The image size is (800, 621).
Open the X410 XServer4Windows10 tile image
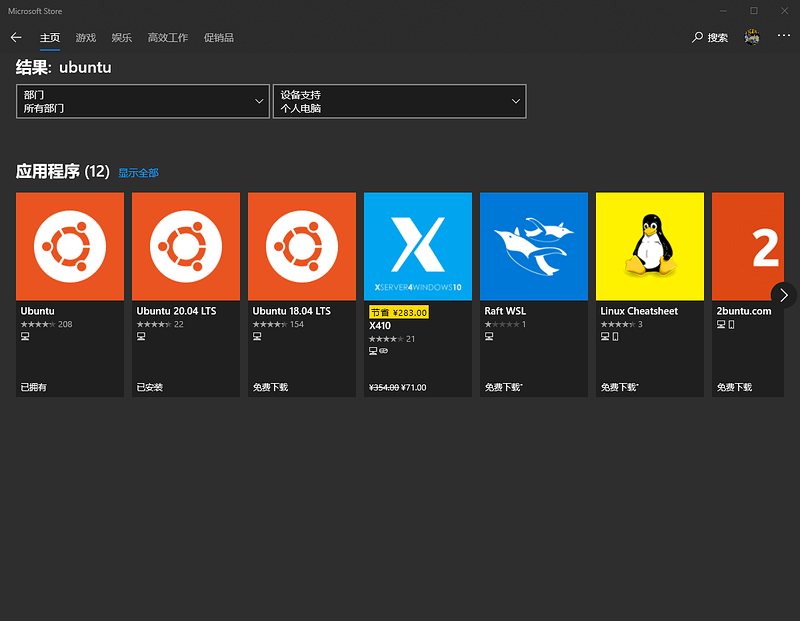coord(418,246)
